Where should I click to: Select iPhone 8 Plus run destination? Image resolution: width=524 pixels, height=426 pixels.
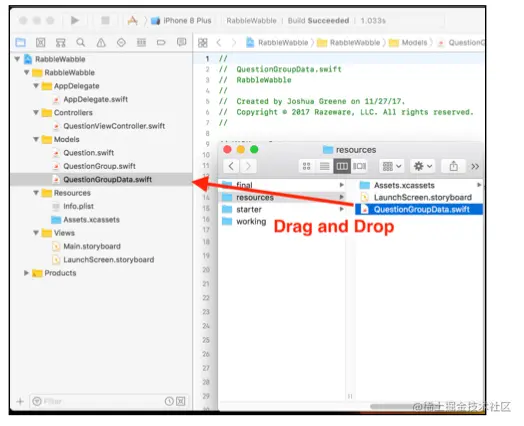181,21
